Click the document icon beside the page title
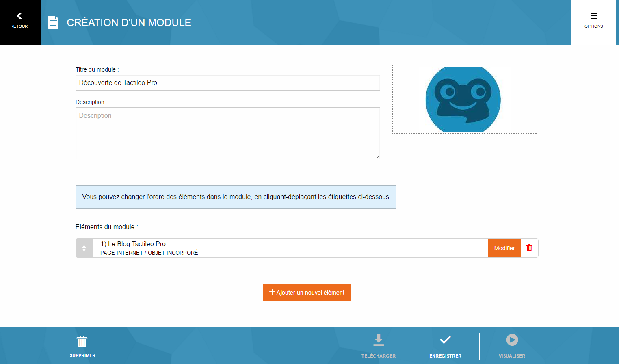The width and height of the screenshot is (619, 364). click(53, 22)
